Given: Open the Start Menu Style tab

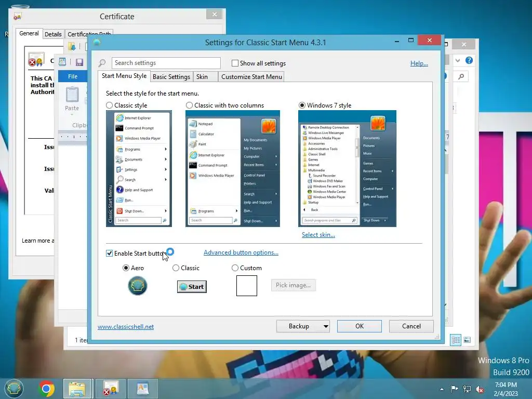Looking at the screenshot, I should point(124,76).
